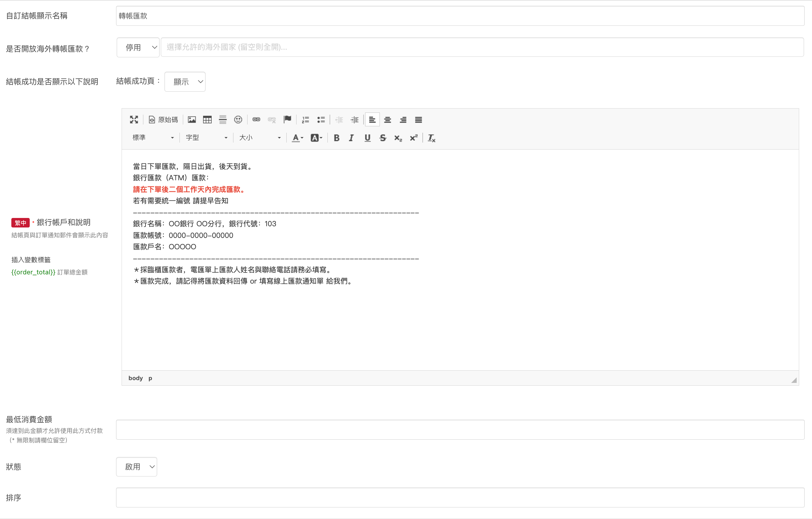Open the 大小 font size dropdown
This screenshot has height=519, width=812.
pos(260,138)
